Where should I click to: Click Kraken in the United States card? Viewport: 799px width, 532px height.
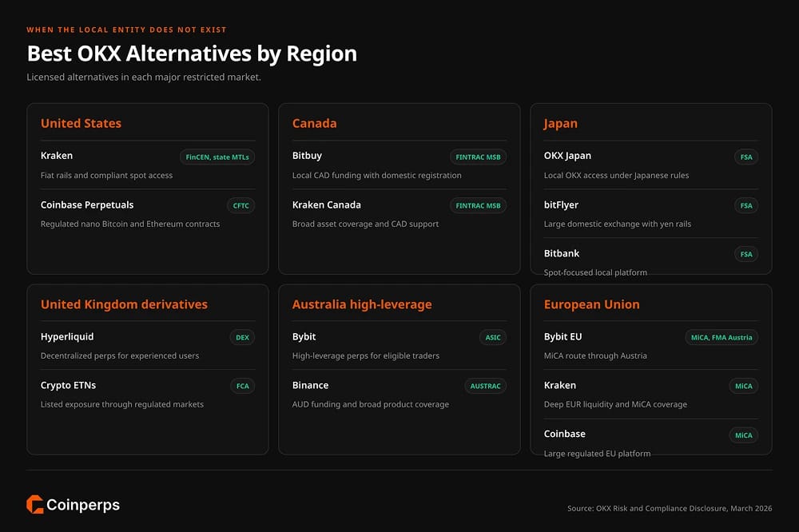(57, 156)
